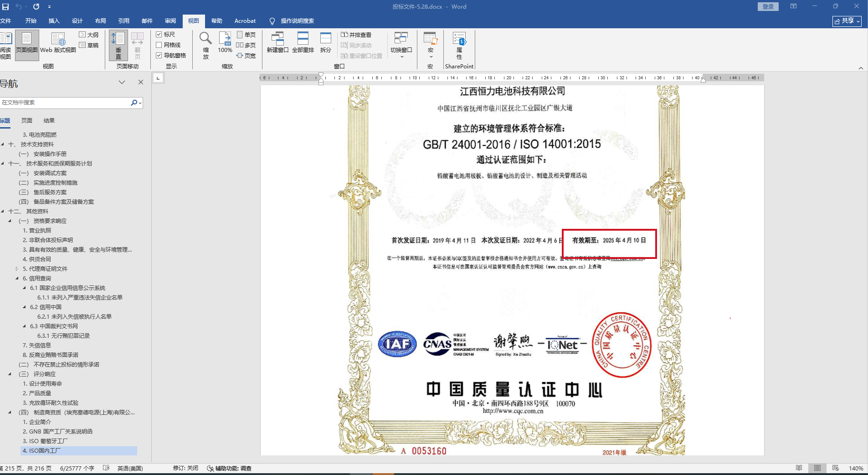Toggle the Navigation Pane (导航窗格) checkbox
This screenshot has width=868, height=475.
[x=171, y=55]
